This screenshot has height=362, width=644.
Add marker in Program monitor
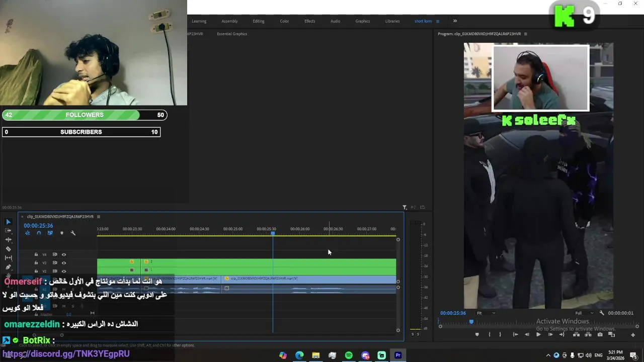click(477, 334)
